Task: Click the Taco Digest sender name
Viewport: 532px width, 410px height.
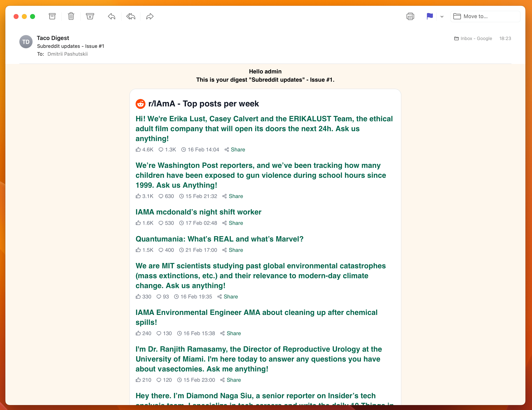Action: tap(53, 38)
